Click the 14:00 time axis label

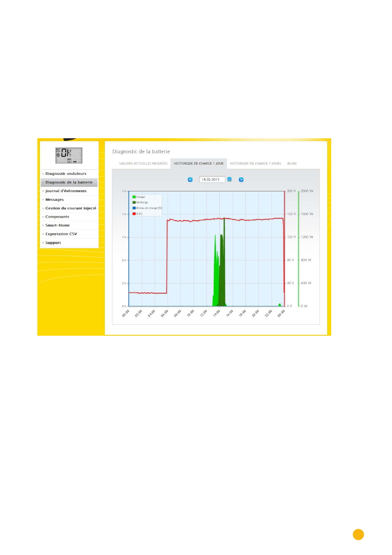[x=216, y=313]
